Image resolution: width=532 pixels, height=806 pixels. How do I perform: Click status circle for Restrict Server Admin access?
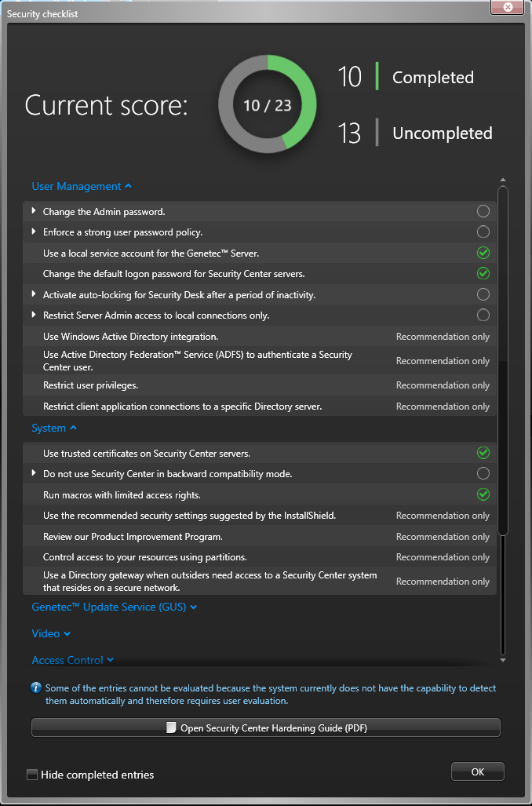coord(483,315)
